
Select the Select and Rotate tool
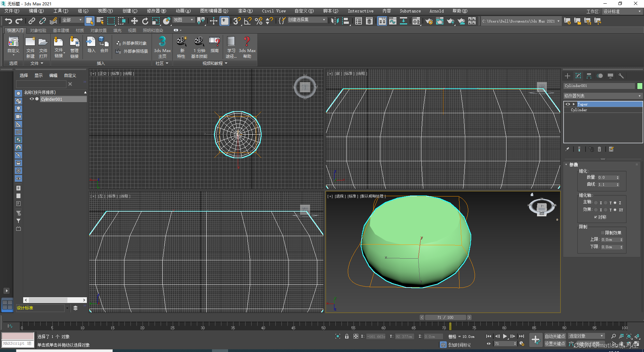[x=145, y=21]
